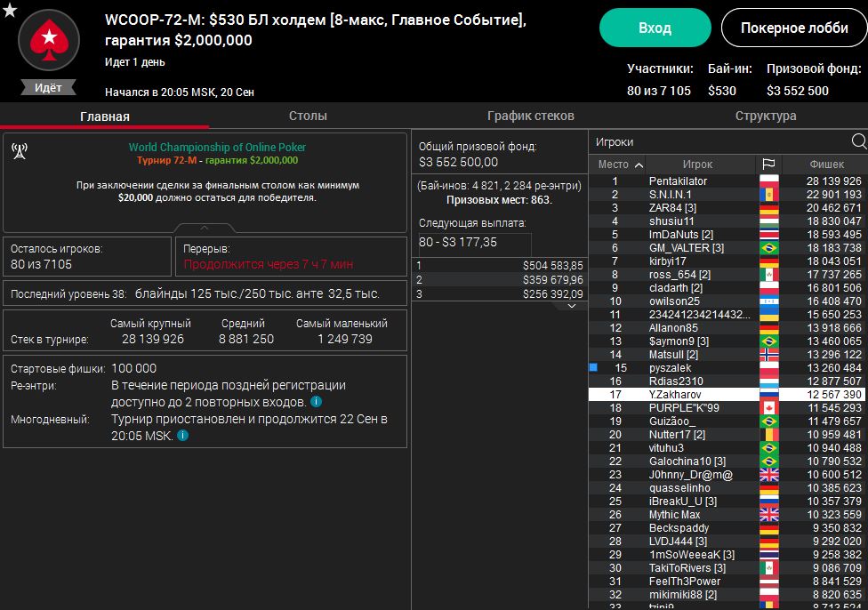
Task: Click the Brazil flag for GM_VALTER [3]
Action: pos(769,247)
